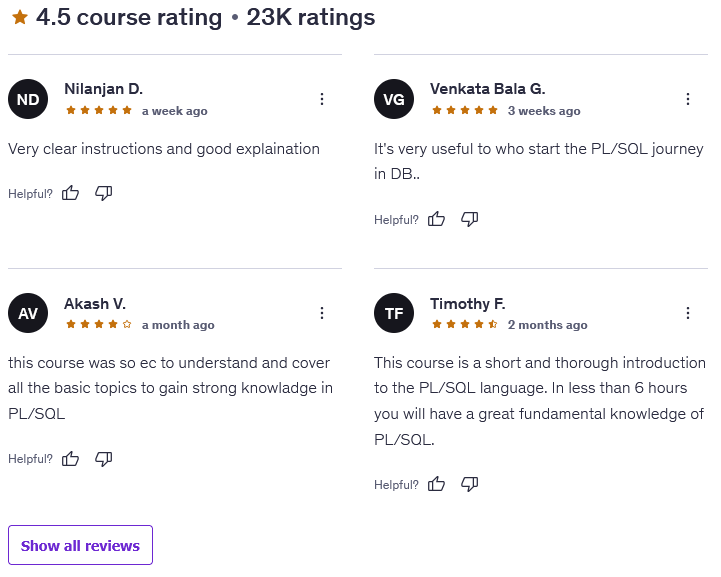The width and height of the screenshot is (721, 577).
Task: Select the TF profile avatar
Action: click(x=394, y=313)
